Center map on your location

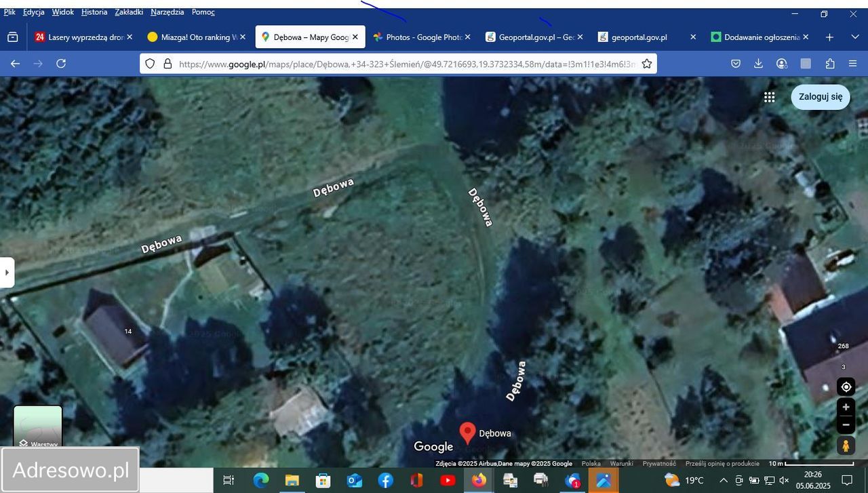point(846,387)
